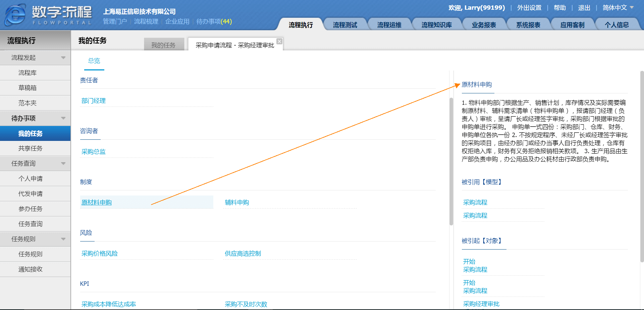Open the 简体中文 language dropdown
This screenshot has height=310, width=644.
pyautogui.click(x=618, y=8)
